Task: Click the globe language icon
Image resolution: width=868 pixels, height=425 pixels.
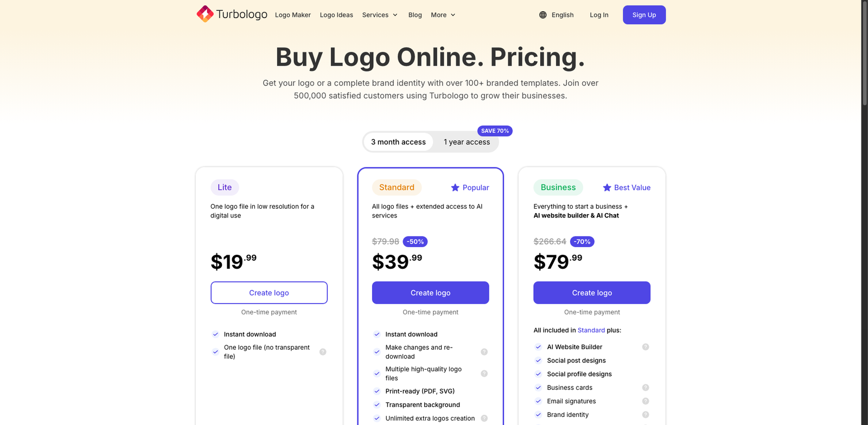Action: coord(542,15)
